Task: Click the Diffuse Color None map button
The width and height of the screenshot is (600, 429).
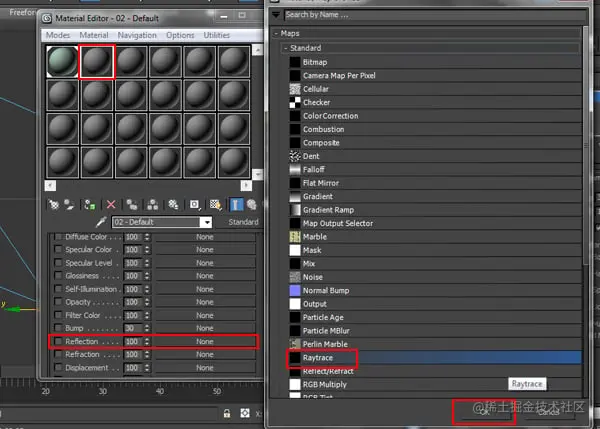Action: [x=205, y=237]
